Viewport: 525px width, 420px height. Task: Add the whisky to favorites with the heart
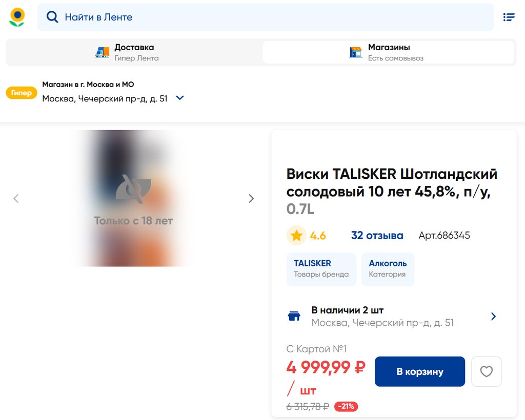(x=486, y=371)
